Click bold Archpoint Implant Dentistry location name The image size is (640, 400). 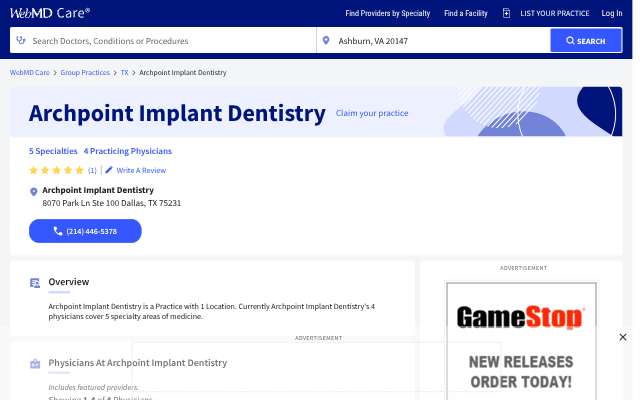click(x=98, y=190)
